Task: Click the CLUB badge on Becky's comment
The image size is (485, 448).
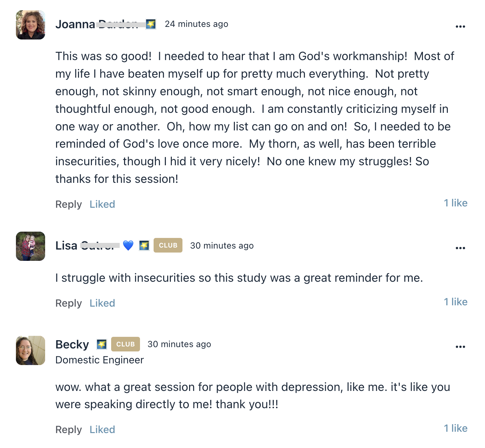Action: coord(125,344)
